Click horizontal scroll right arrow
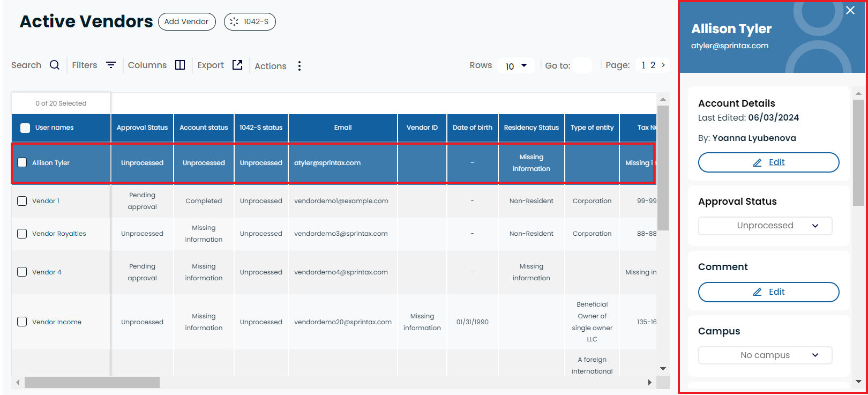Screen dimensions: 868x395 coord(649,382)
